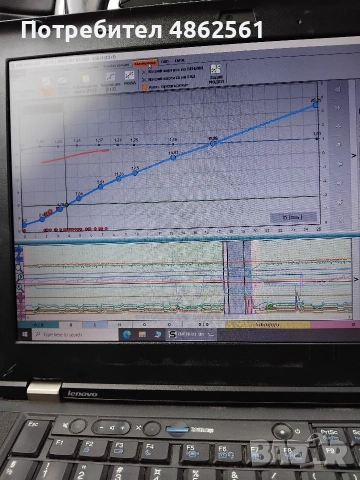
Task: Click the second red X option in ribbon
Action: (x=169, y=78)
